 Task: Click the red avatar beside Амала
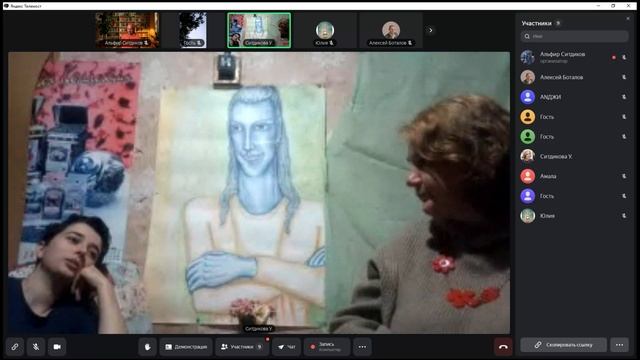tap(527, 176)
